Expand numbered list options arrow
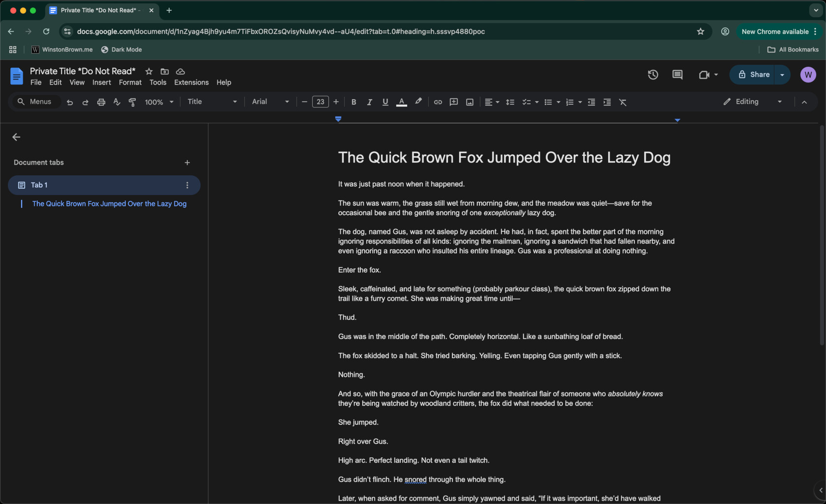The height and width of the screenshot is (504, 826). [580, 102]
